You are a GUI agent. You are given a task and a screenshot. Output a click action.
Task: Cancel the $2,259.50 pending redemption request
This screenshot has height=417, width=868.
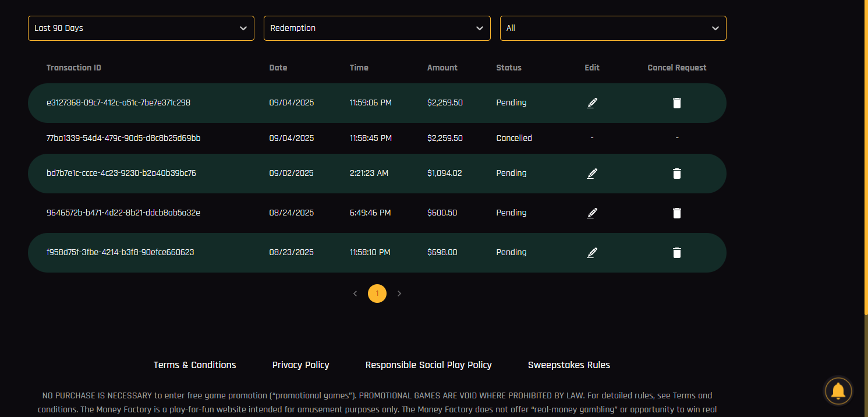click(x=676, y=103)
